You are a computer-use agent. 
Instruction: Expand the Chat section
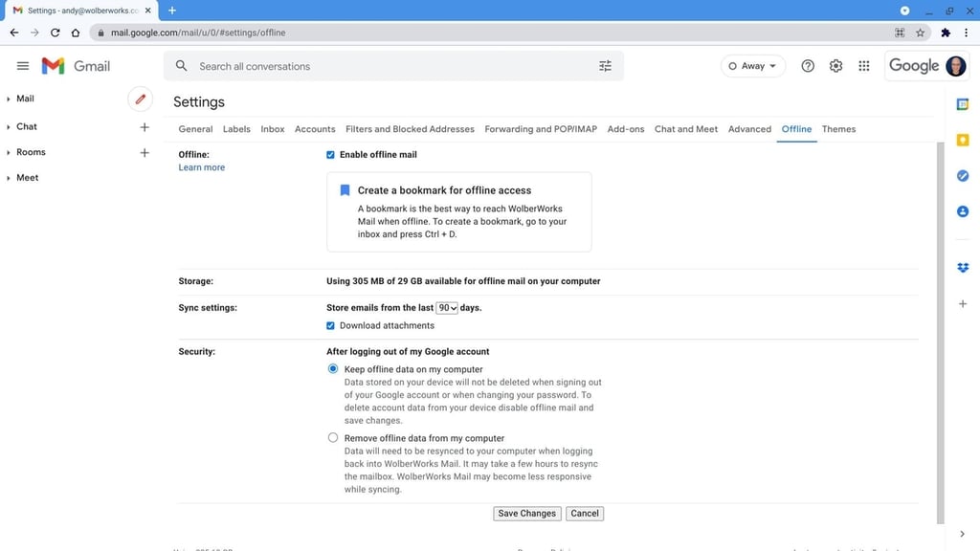pos(8,127)
